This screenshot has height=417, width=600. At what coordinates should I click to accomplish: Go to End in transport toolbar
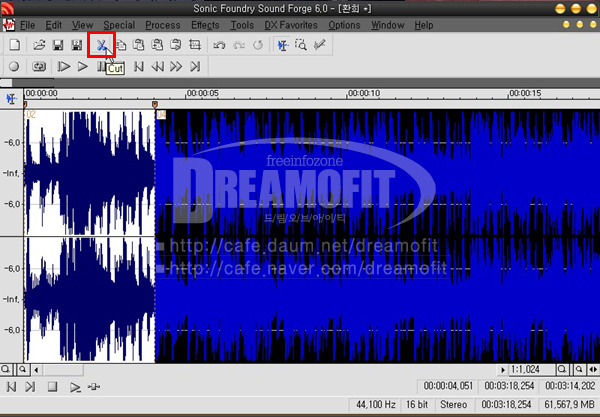tap(195, 67)
